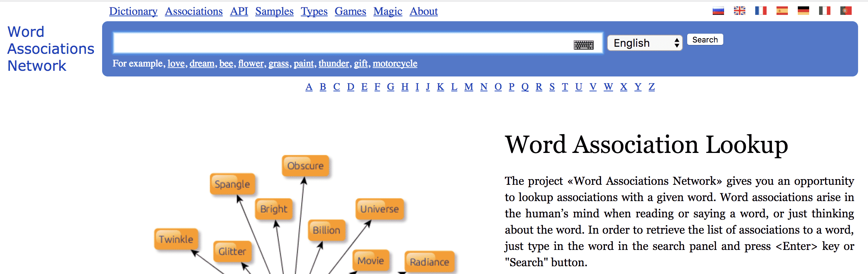Browse words starting with D
This screenshot has height=274, width=868.
(351, 87)
